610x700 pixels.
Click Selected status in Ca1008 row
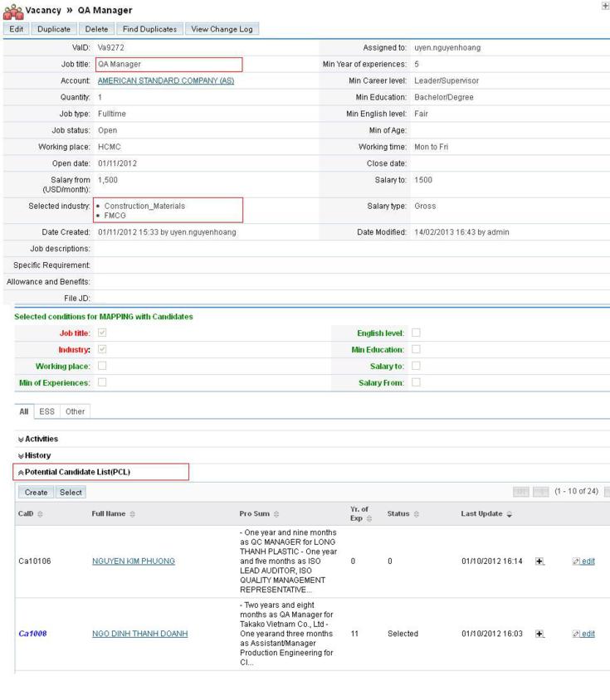[x=403, y=634]
